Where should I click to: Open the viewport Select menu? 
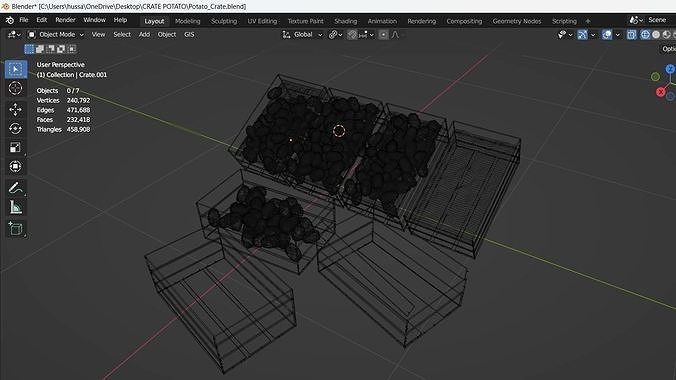coord(122,35)
